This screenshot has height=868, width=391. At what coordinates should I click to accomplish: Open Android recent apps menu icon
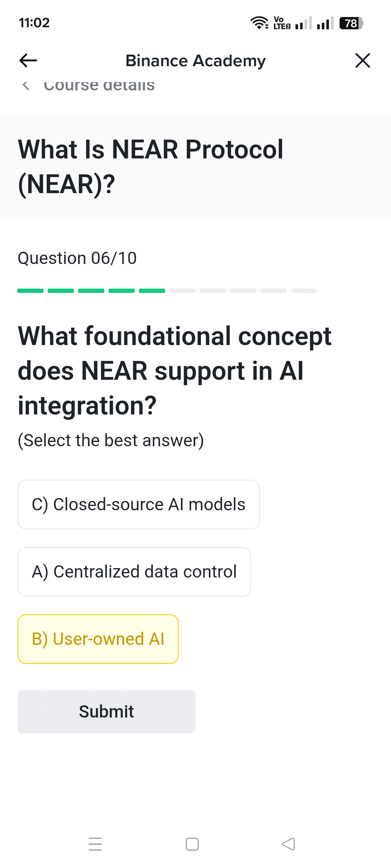point(95,844)
